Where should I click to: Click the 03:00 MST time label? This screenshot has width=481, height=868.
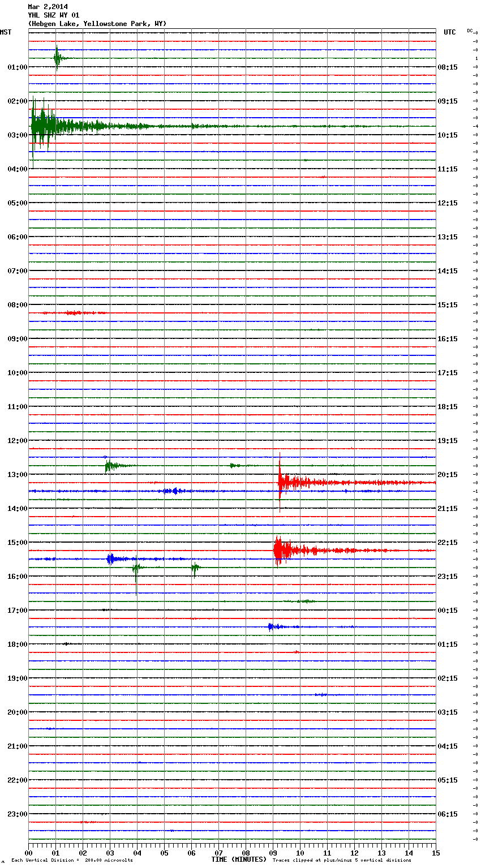click(x=18, y=135)
